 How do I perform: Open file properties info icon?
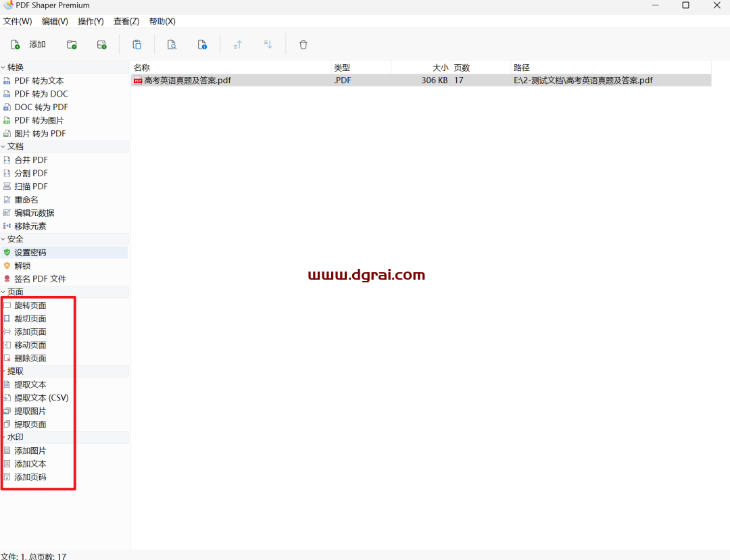click(x=202, y=45)
